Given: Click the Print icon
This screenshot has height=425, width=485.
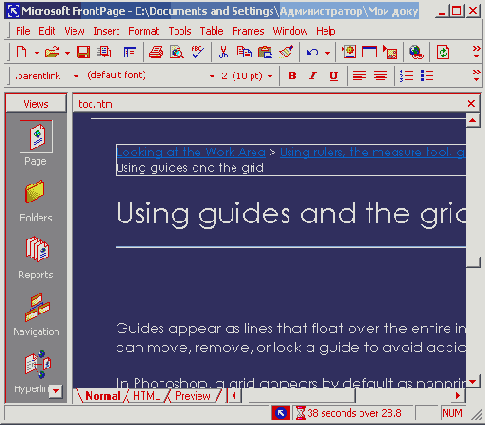Looking at the screenshot, I should (156, 52).
